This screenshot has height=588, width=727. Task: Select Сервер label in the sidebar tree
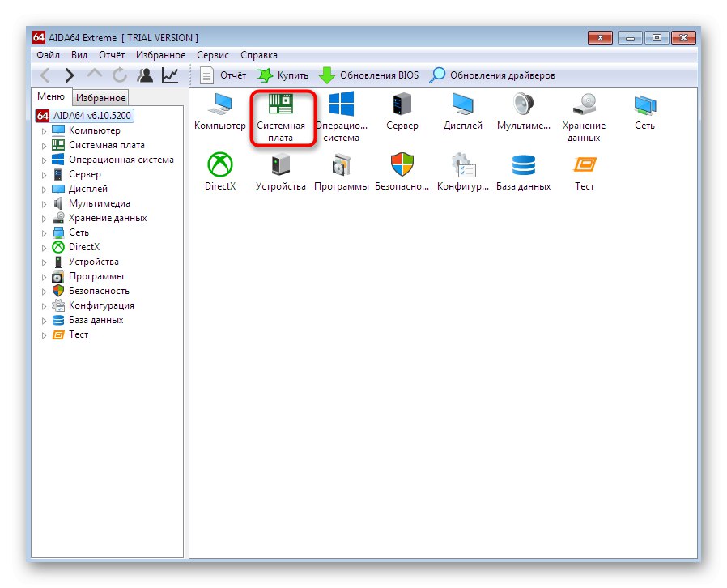tap(84, 174)
